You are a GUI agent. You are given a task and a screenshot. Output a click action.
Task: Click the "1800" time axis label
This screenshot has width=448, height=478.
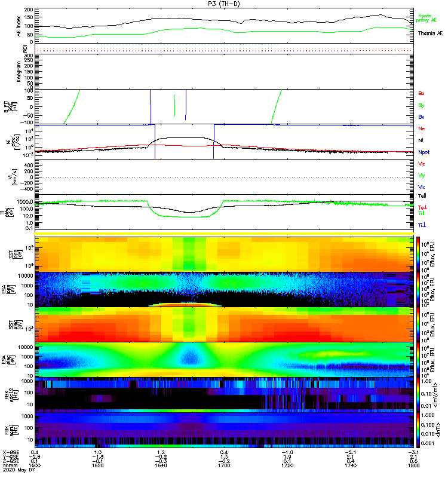413,465
